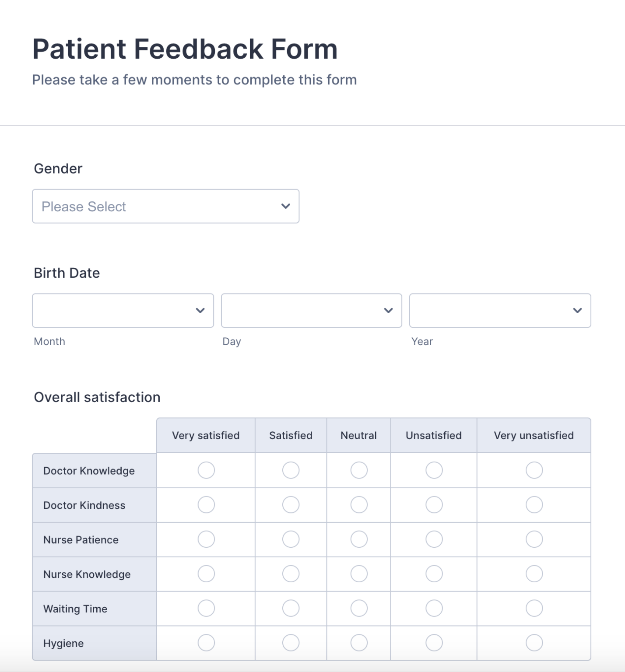Select Neutral for Hygiene
625x672 pixels.
(358, 643)
